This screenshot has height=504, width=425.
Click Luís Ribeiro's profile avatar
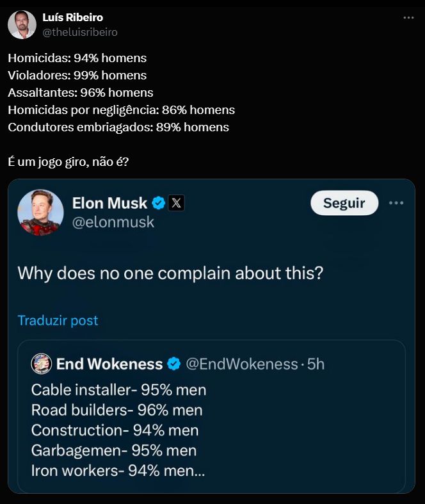[22, 24]
